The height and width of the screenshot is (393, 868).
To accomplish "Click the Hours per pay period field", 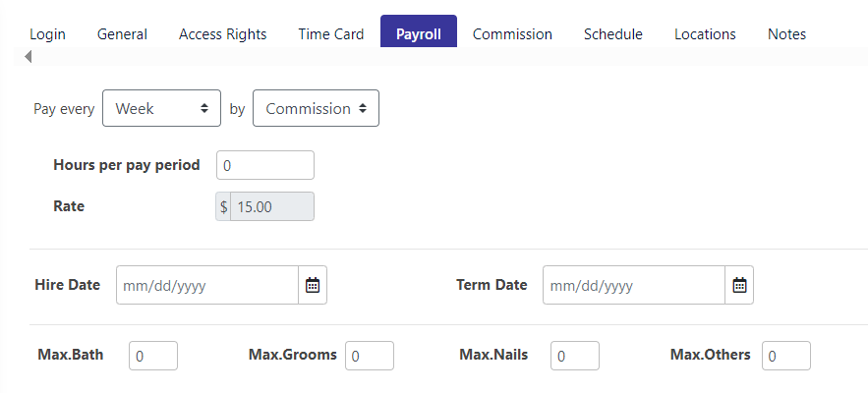I will [265, 165].
